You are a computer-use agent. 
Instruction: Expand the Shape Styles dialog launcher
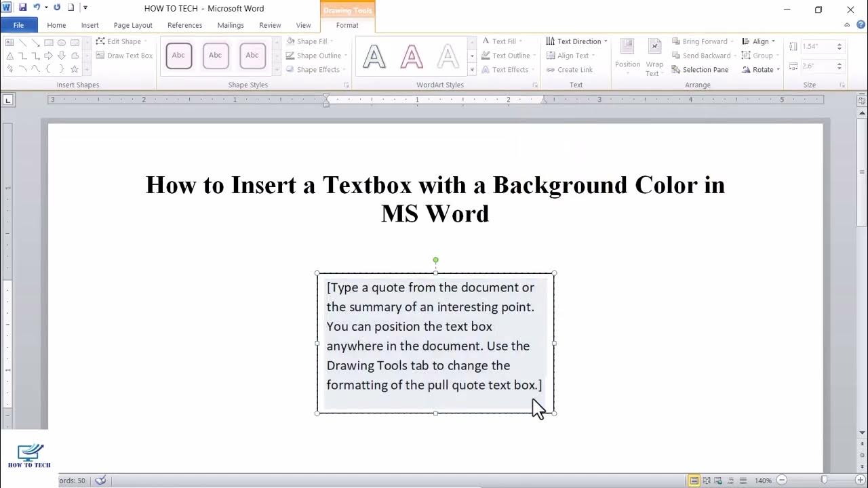point(347,85)
